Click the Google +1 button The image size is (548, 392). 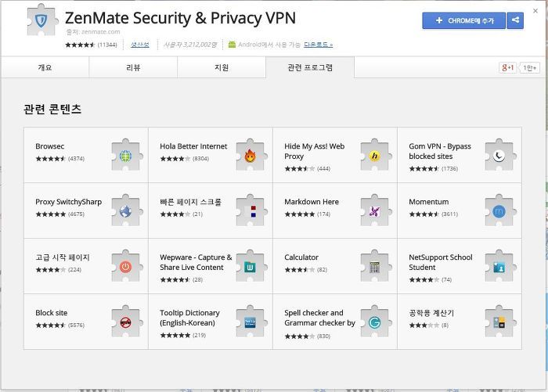[507, 67]
